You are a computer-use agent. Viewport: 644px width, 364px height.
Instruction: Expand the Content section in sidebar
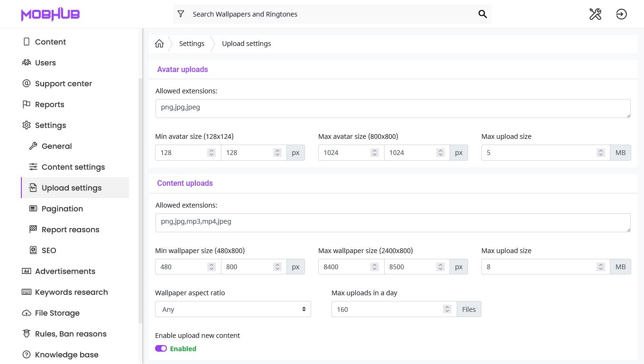(50, 42)
